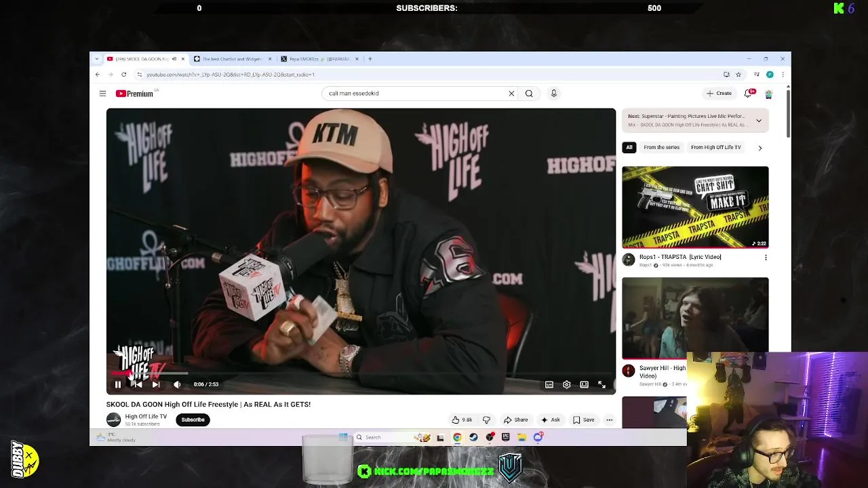The image size is (868, 488).
Task: Click the browser address bar URL
Action: point(231,75)
